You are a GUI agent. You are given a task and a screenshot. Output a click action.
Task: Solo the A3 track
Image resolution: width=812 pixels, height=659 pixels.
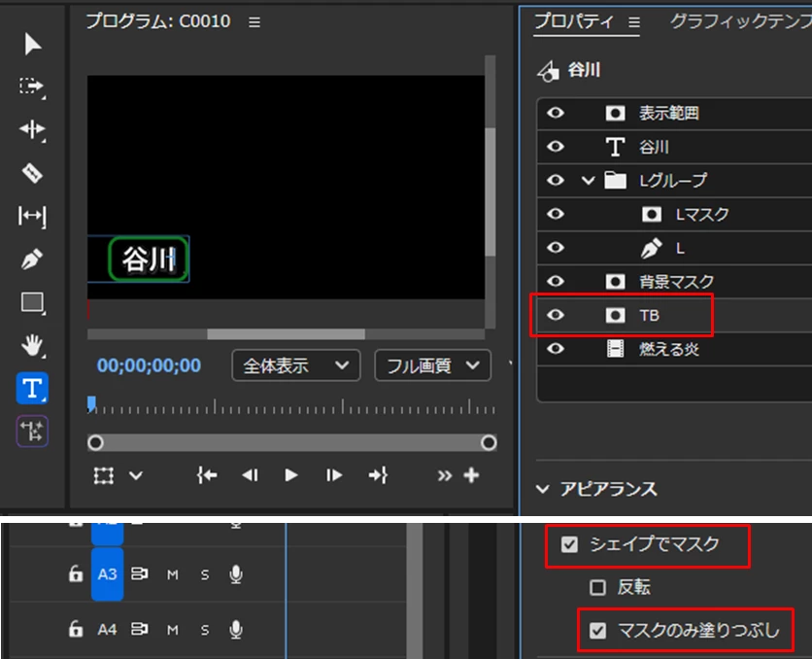[205, 574]
